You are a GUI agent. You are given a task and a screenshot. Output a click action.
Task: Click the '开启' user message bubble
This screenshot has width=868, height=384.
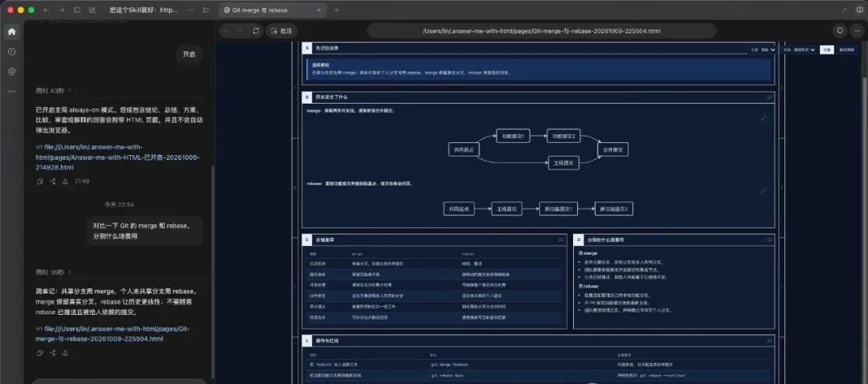190,55
